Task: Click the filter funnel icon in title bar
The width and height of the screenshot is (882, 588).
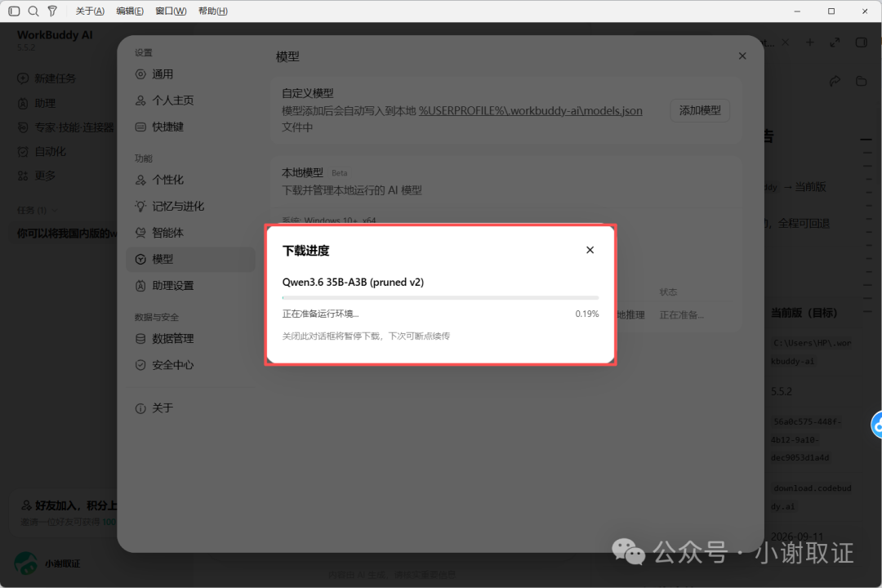Action: click(x=52, y=11)
